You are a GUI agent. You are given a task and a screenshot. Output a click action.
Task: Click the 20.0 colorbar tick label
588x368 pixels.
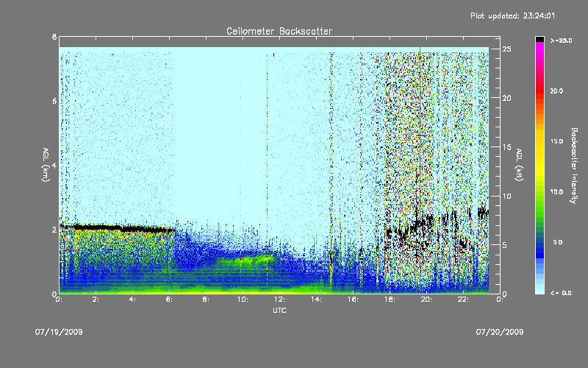556,91
